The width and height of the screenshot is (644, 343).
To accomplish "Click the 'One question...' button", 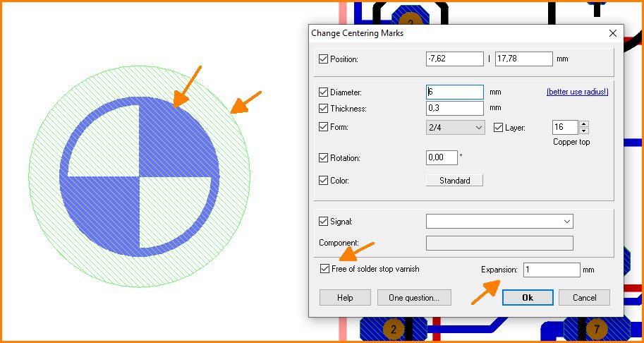I will coord(413,298).
